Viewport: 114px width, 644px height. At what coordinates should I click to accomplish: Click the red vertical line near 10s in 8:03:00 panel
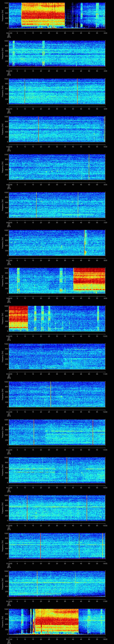pyautogui.click(x=25, y=91)
